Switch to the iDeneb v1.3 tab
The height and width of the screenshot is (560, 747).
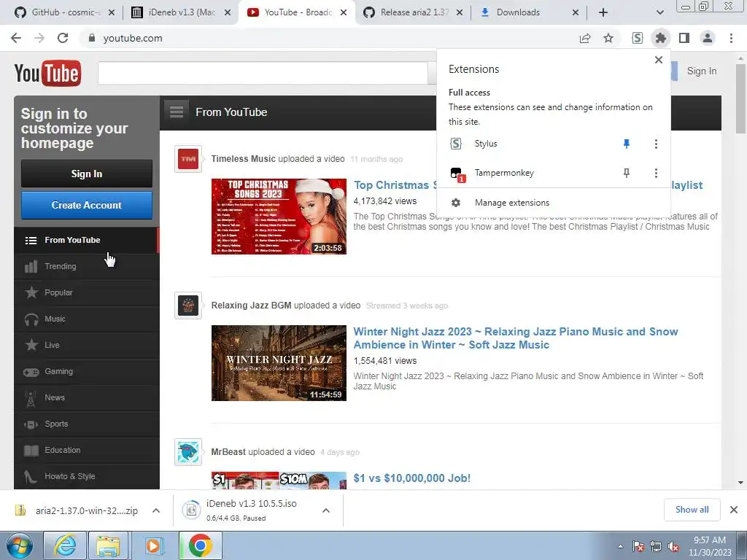181,12
